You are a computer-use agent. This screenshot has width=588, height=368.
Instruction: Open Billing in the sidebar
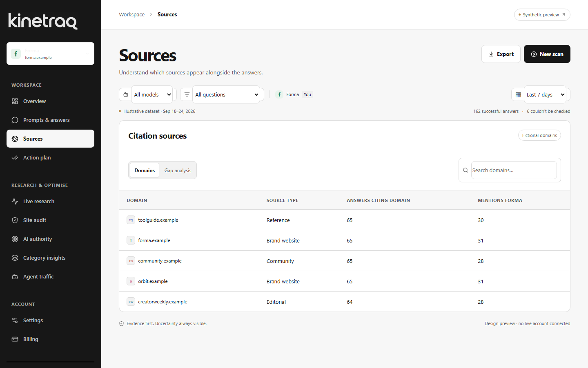point(51,339)
